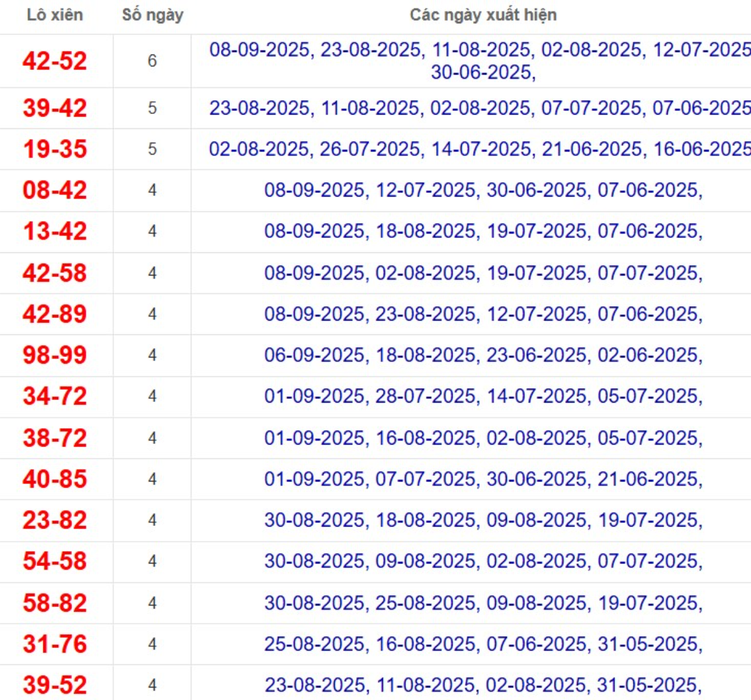Choose the 58-82 pair
Screen dimensions: 751x700
coord(55,603)
